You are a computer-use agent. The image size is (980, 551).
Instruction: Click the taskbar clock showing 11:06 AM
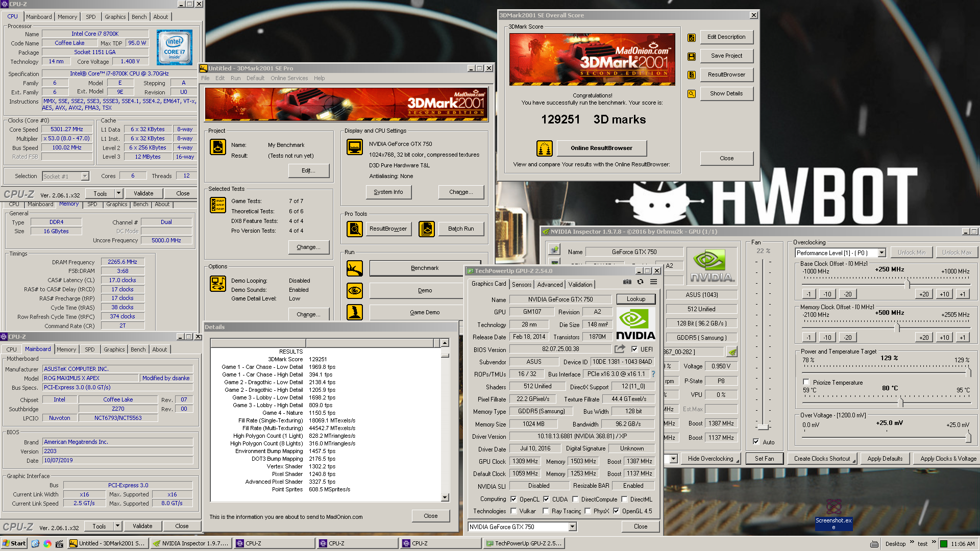point(963,544)
